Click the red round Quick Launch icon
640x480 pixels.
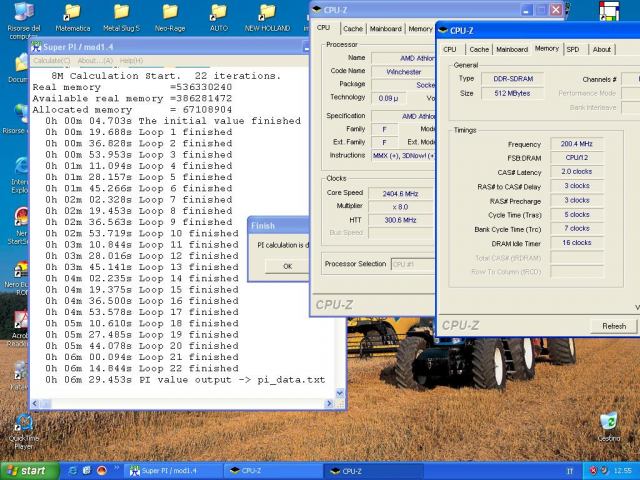[101, 471]
